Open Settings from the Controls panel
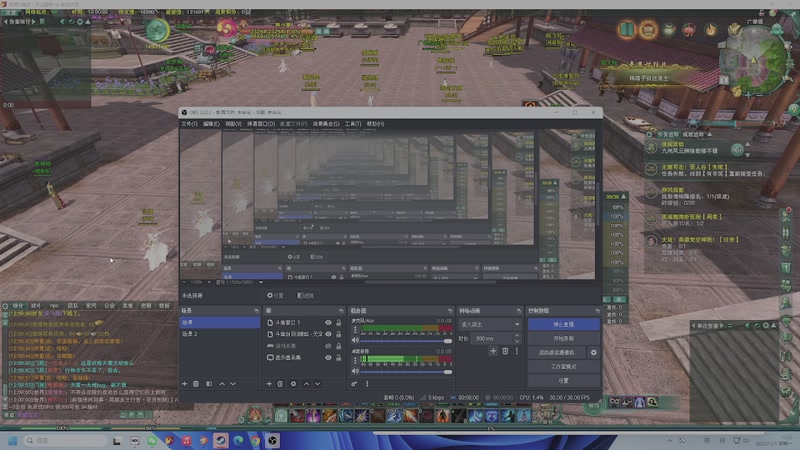The width and height of the screenshot is (800, 450). [x=564, y=381]
